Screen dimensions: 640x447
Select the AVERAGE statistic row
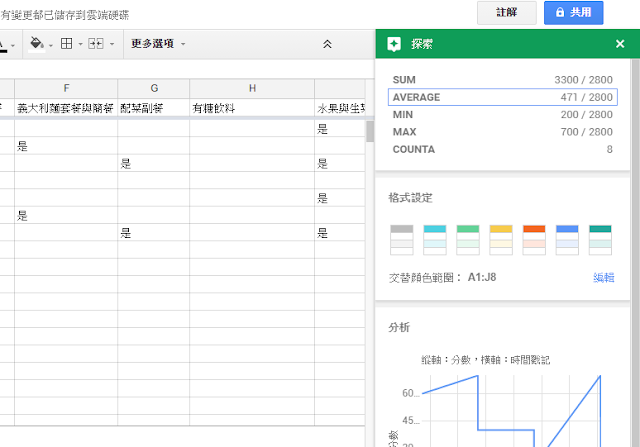tap(502, 97)
